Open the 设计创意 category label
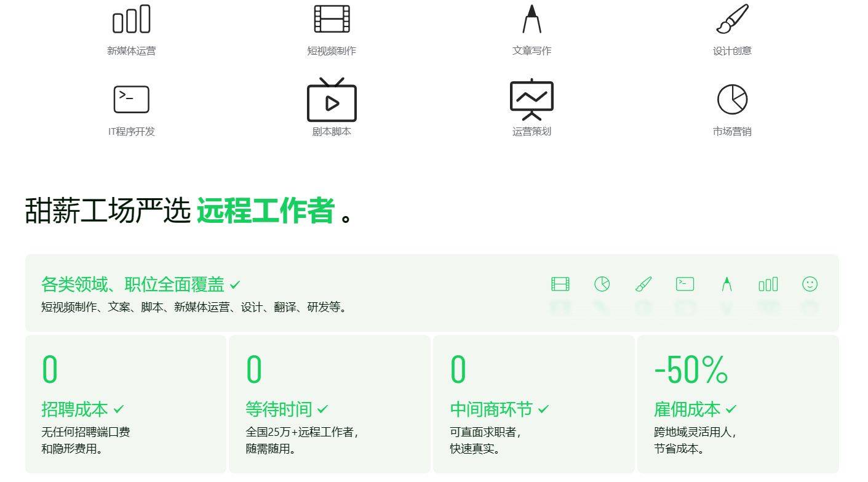868x482 pixels. (732, 51)
